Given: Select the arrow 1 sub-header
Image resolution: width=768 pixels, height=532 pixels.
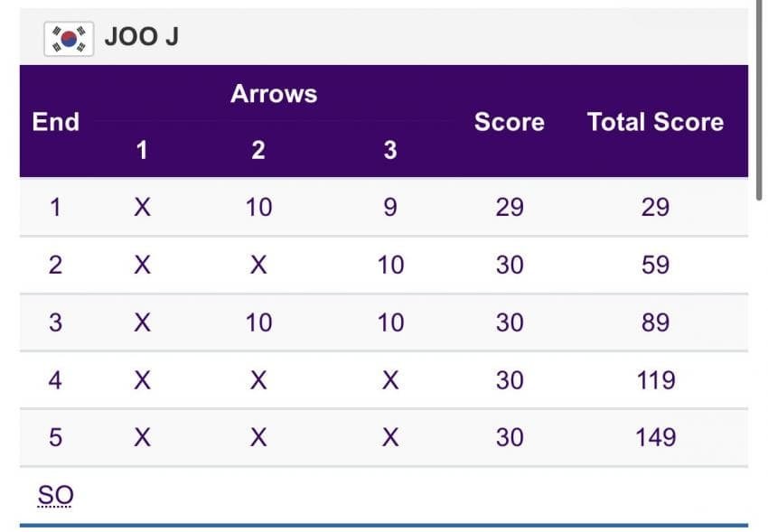Looking at the screenshot, I should [142, 150].
